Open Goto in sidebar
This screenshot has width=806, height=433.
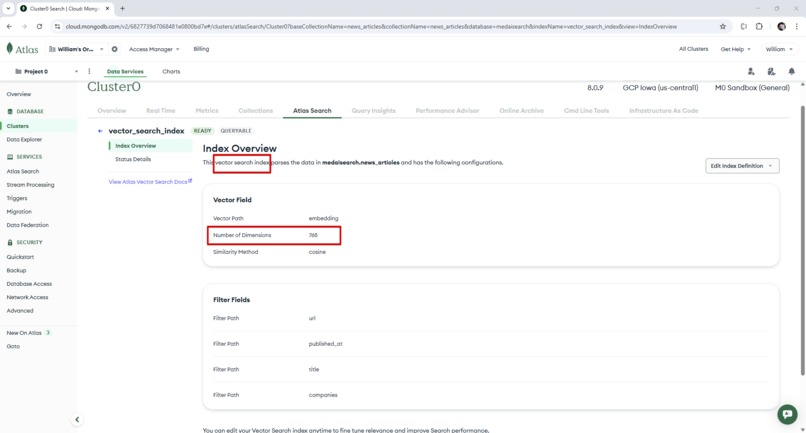[x=13, y=346]
